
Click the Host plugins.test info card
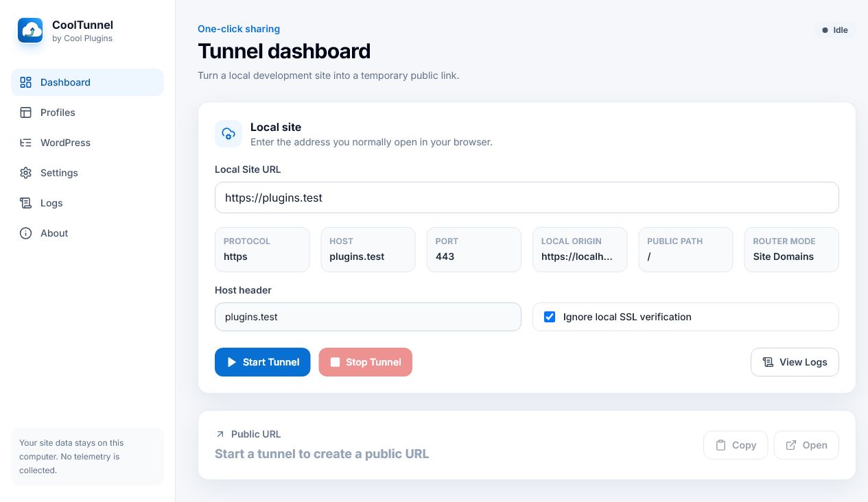coord(368,250)
